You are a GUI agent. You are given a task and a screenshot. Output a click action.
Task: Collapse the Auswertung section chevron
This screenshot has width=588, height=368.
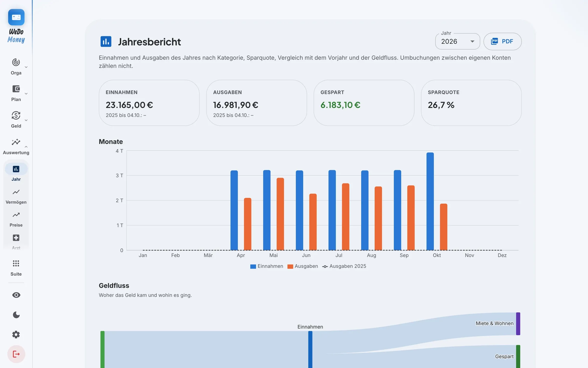coord(26,147)
